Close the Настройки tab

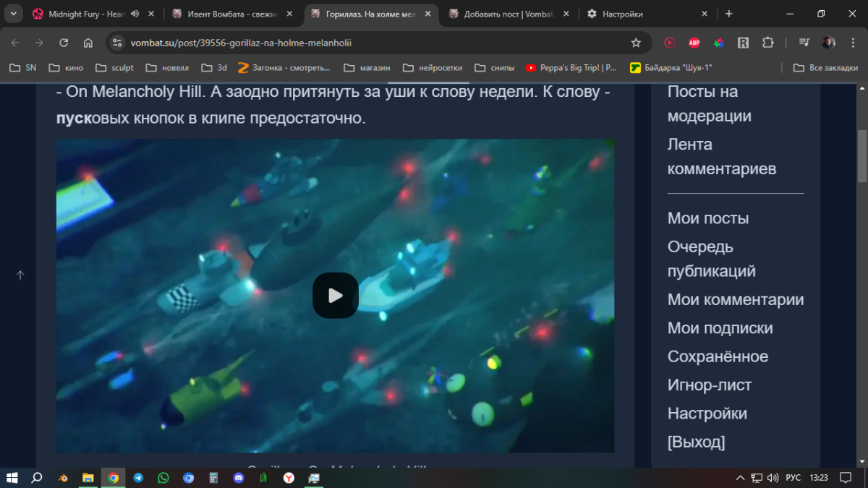[705, 14]
